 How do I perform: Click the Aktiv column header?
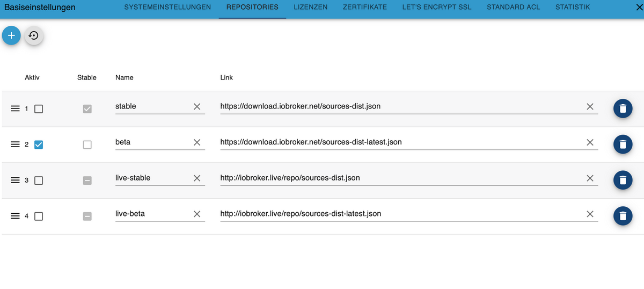[32, 77]
